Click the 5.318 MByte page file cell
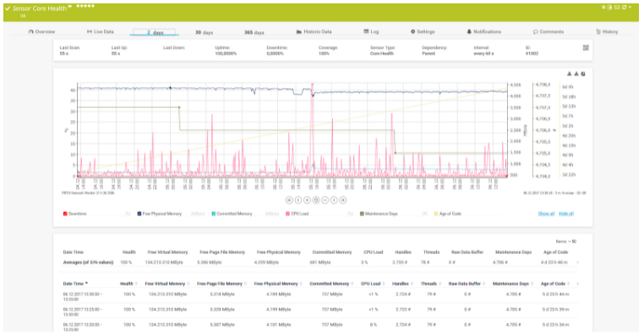Image resolution: width=644 pixels, height=336 pixels. click(x=222, y=295)
